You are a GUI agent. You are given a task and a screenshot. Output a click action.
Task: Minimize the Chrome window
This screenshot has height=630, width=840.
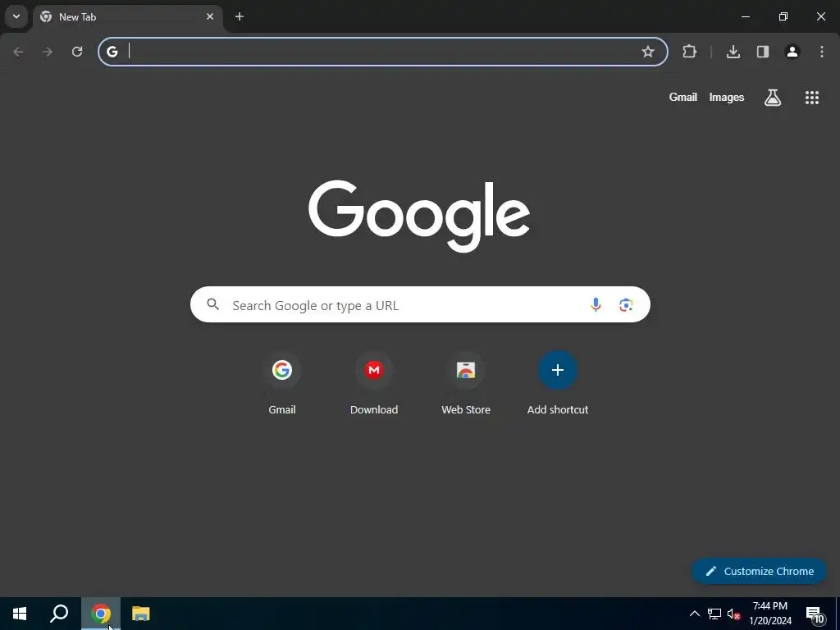(745, 16)
